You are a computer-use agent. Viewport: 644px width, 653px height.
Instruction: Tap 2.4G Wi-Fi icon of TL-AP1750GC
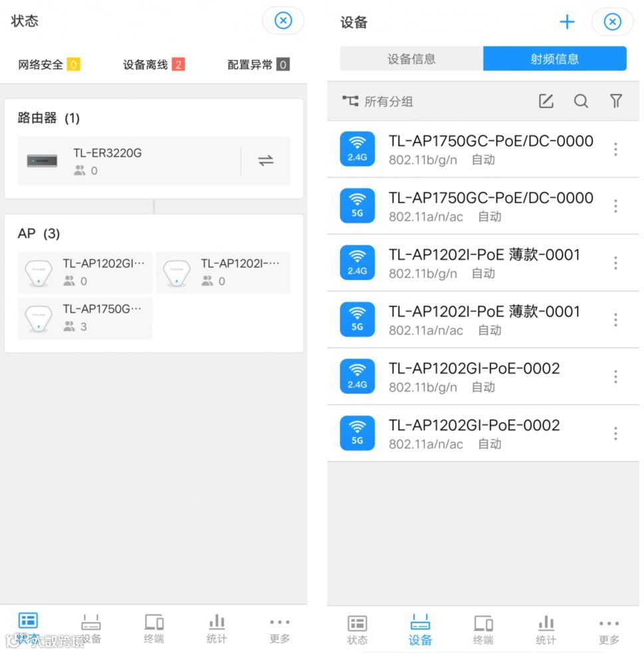click(x=357, y=149)
